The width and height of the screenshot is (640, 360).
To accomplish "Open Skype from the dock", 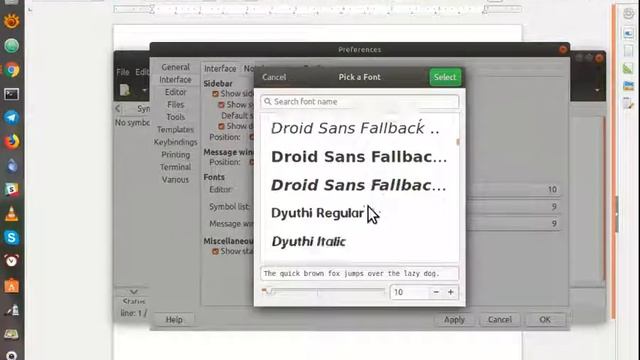I will point(11,237).
